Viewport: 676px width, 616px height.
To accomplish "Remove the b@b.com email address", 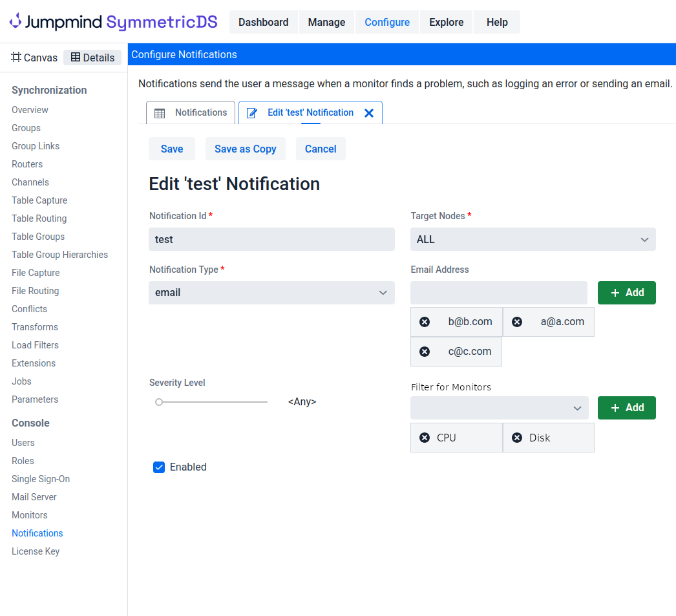I will pos(425,322).
